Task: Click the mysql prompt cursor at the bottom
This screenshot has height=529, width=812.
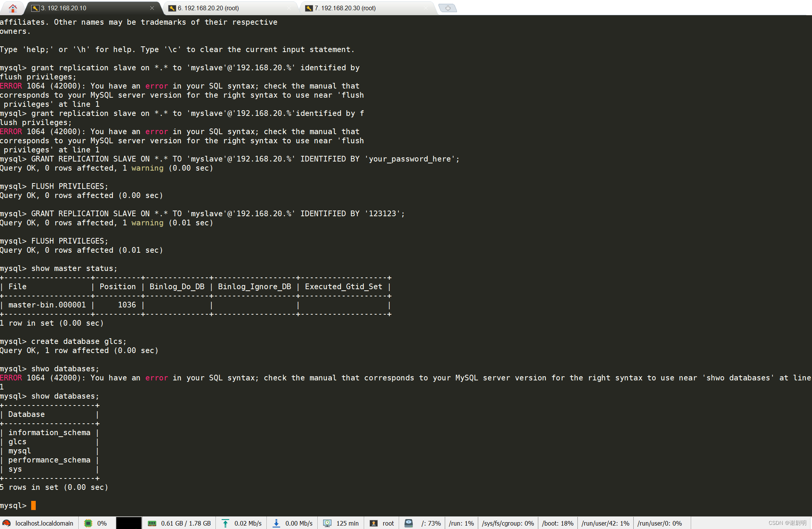Action: [33, 505]
